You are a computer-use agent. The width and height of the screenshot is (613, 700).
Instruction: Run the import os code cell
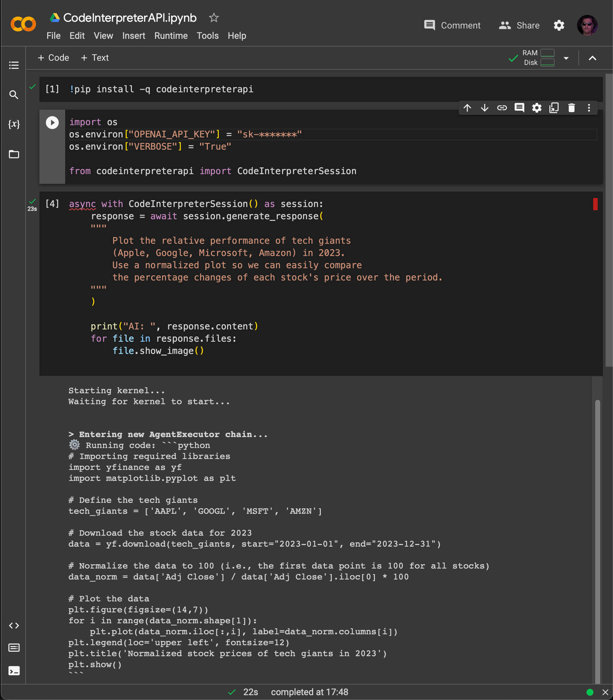[x=52, y=122]
